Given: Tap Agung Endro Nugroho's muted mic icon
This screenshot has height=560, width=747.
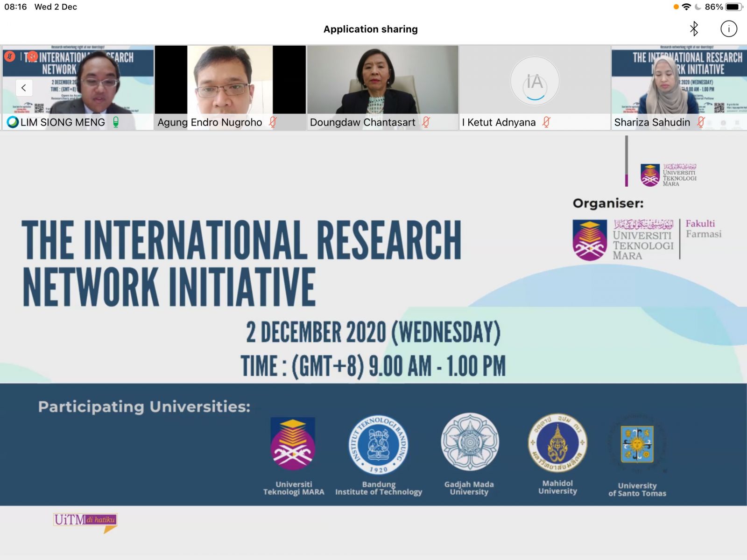Looking at the screenshot, I should coord(273,122).
